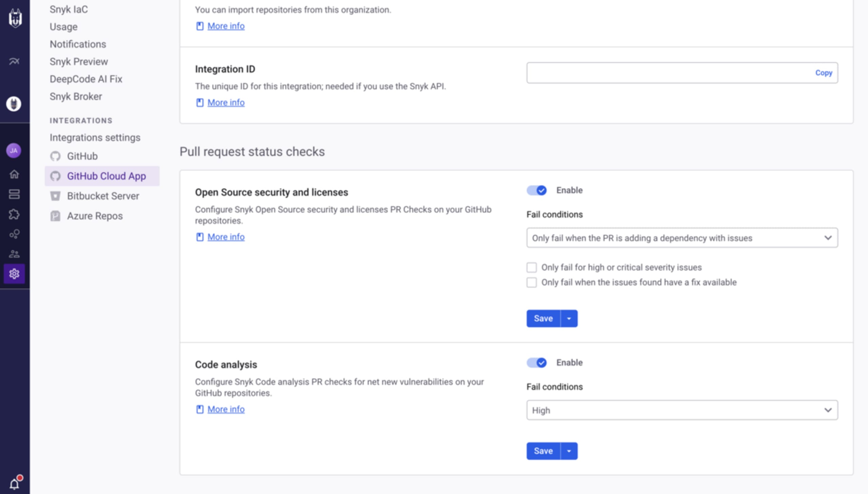Click book icon beside Integration ID More info
The height and width of the screenshot is (494, 868).
[200, 102]
